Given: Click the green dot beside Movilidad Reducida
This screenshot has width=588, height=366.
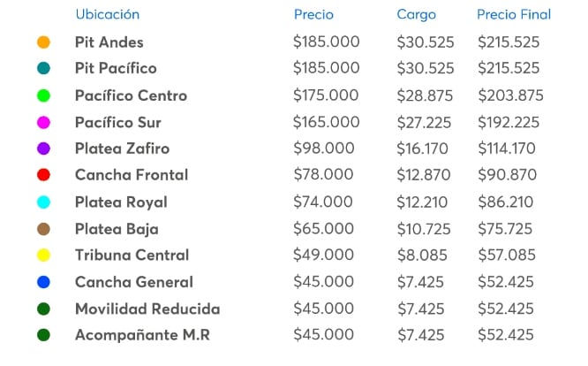Looking at the screenshot, I should coord(43,309).
